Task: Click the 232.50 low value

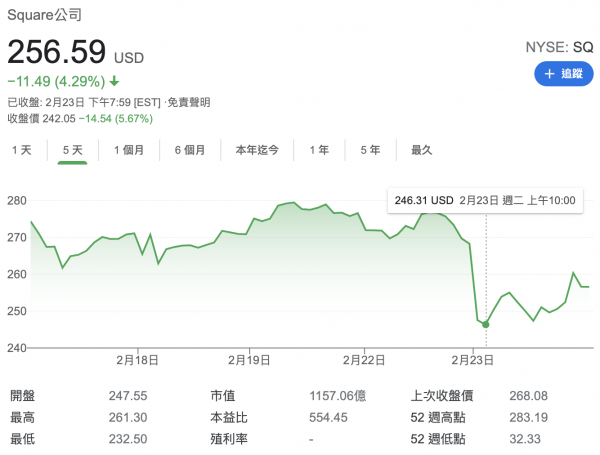Action: (128, 439)
